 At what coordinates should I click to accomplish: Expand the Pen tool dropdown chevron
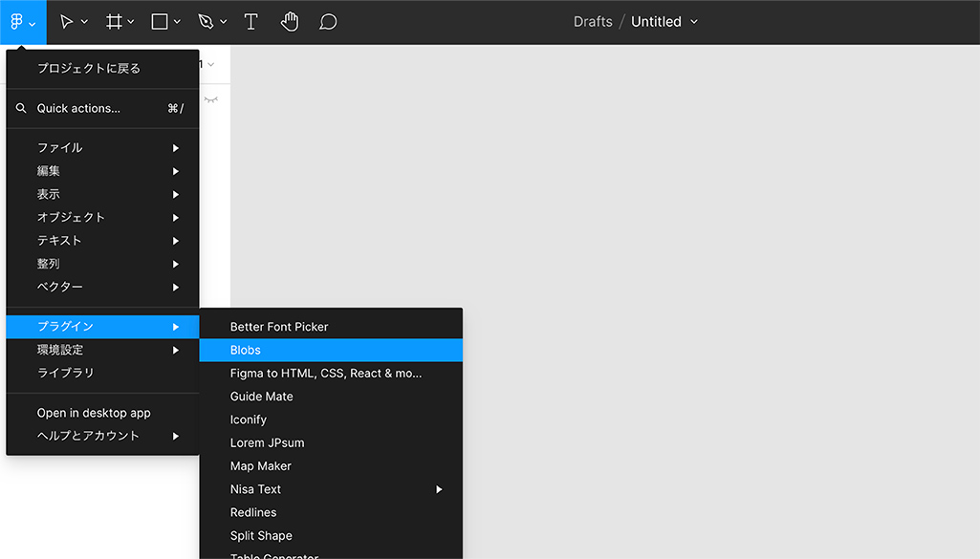(x=223, y=22)
